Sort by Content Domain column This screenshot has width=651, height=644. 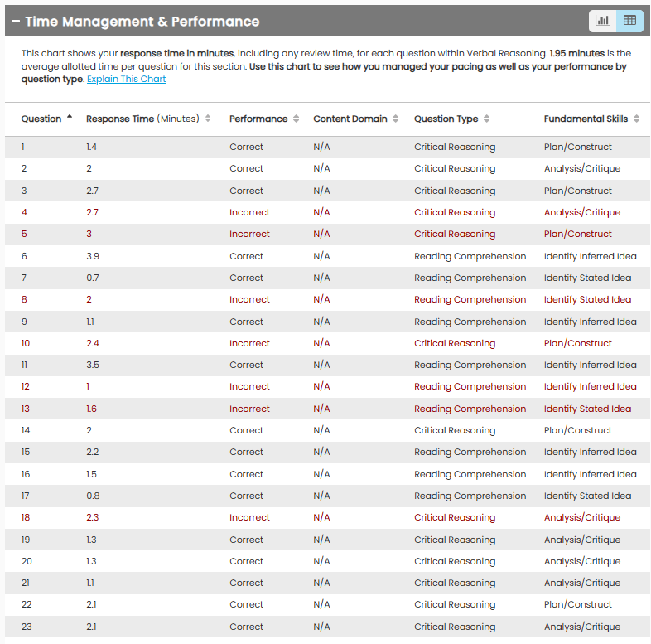coord(396,119)
